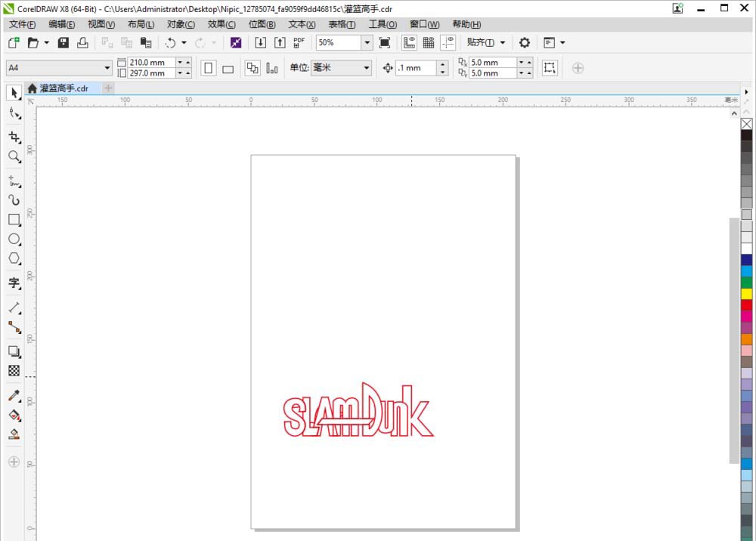
Task: Expand the 贴齐 snap-to dropdown
Action: click(x=503, y=43)
